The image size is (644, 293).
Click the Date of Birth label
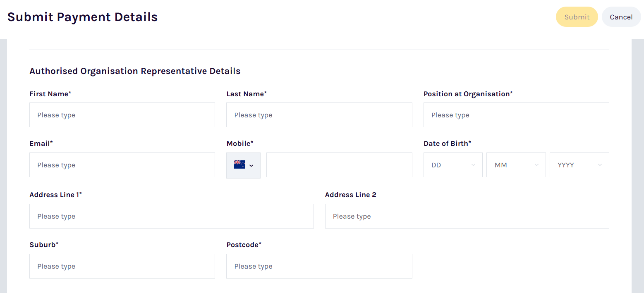click(x=447, y=143)
